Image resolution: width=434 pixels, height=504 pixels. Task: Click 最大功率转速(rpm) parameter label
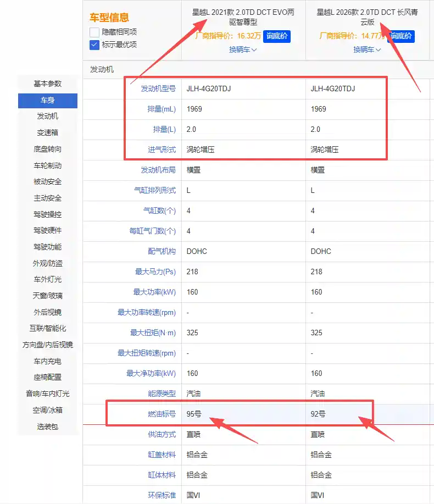pos(147,312)
